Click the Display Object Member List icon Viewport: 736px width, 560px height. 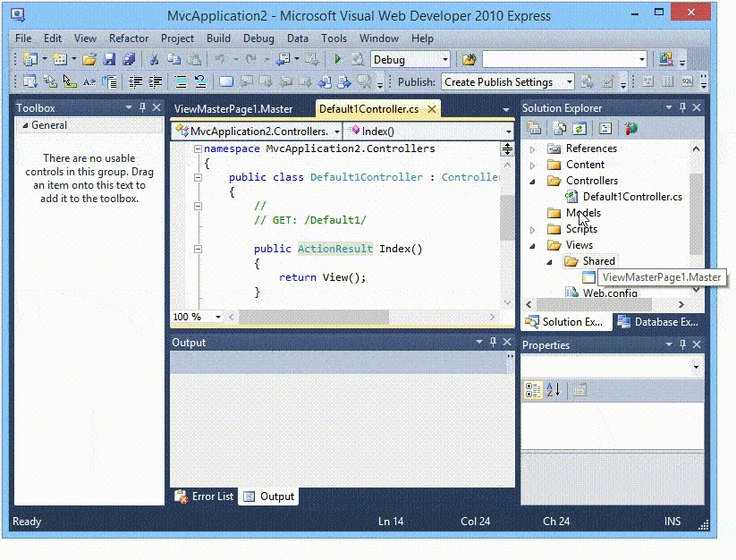pyautogui.click(x=30, y=82)
